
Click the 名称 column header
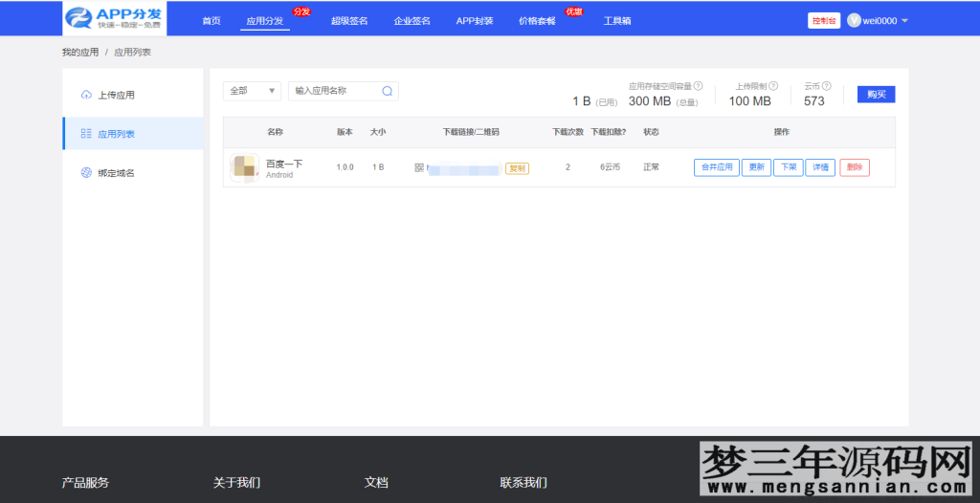click(275, 133)
